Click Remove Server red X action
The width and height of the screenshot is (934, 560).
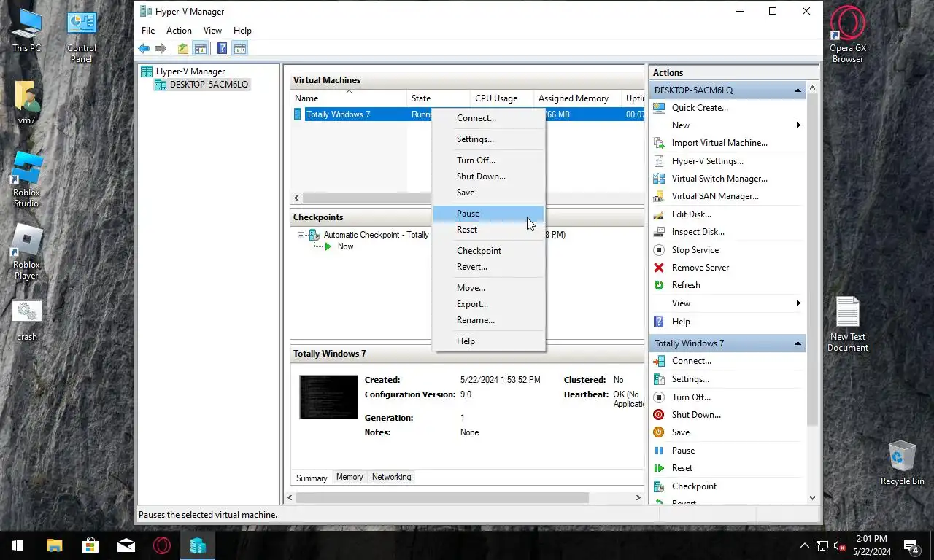659,268
